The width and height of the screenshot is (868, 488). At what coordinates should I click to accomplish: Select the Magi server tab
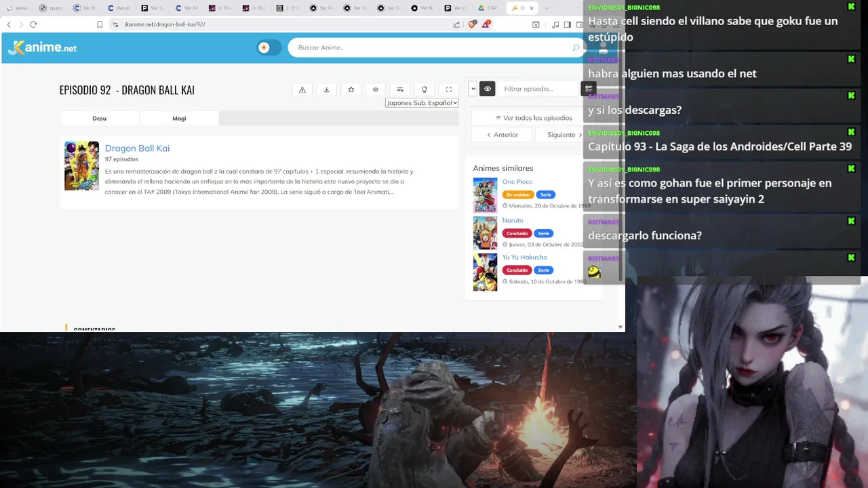point(179,118)
